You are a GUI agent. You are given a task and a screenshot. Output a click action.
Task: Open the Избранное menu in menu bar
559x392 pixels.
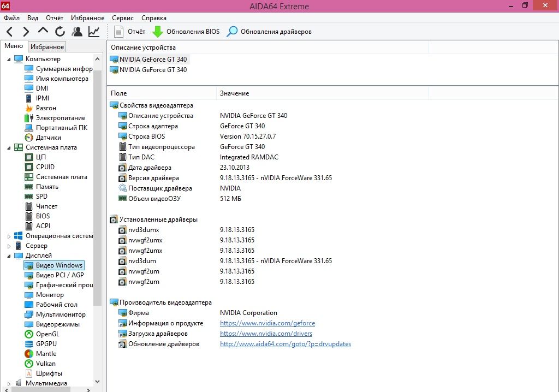(88, 18)
